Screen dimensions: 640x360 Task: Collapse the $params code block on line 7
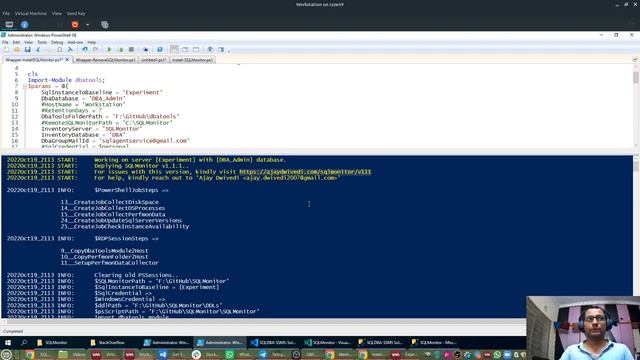pos(25,87)
